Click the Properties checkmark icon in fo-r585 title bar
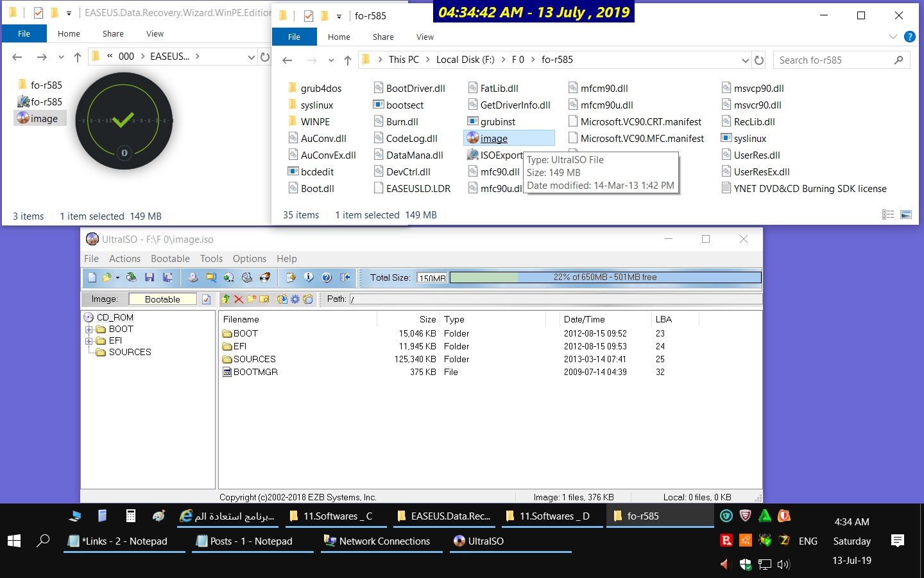Image resolution: width=924 pixels, height=578 pixels. coord(309,15)
